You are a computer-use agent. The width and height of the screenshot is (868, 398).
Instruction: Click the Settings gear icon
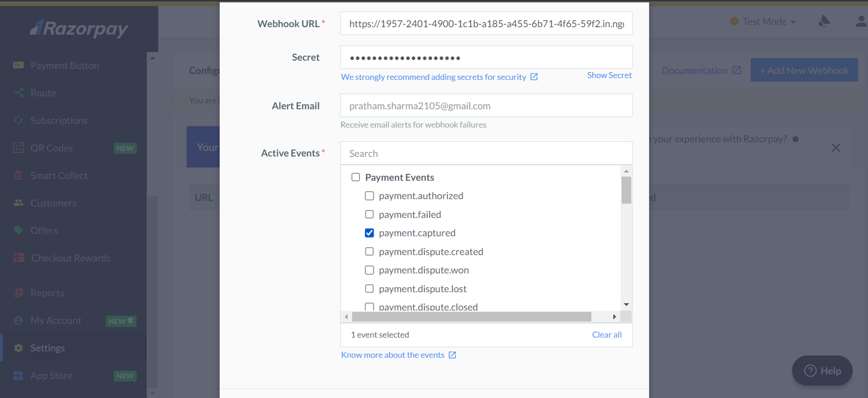(18, 348)
